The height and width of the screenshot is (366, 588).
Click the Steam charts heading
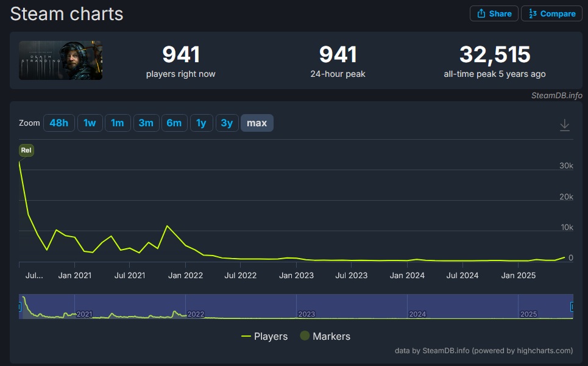tap(67, 14)
